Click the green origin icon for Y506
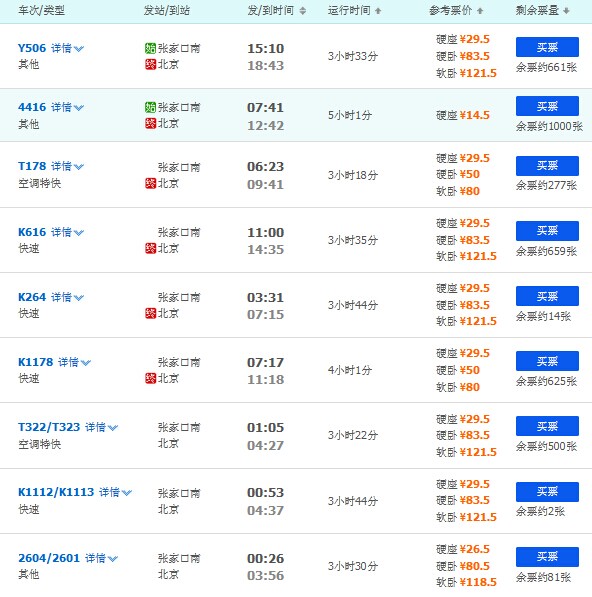592x597 pixels. [150, 48]
